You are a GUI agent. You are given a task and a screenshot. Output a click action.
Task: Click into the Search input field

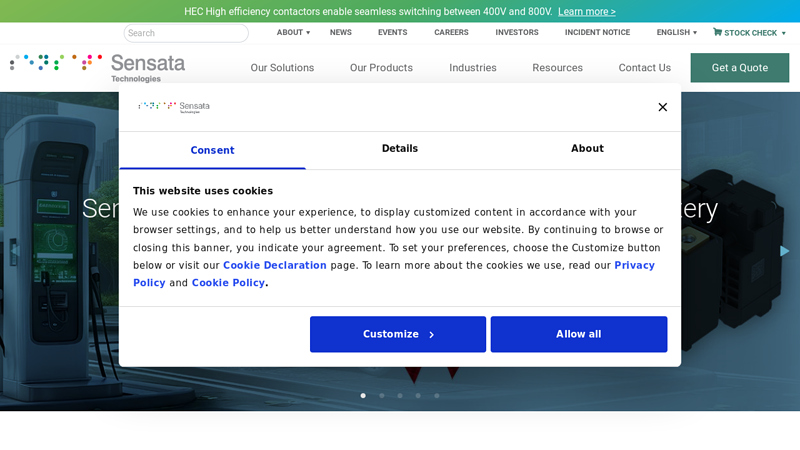(186, 33)
